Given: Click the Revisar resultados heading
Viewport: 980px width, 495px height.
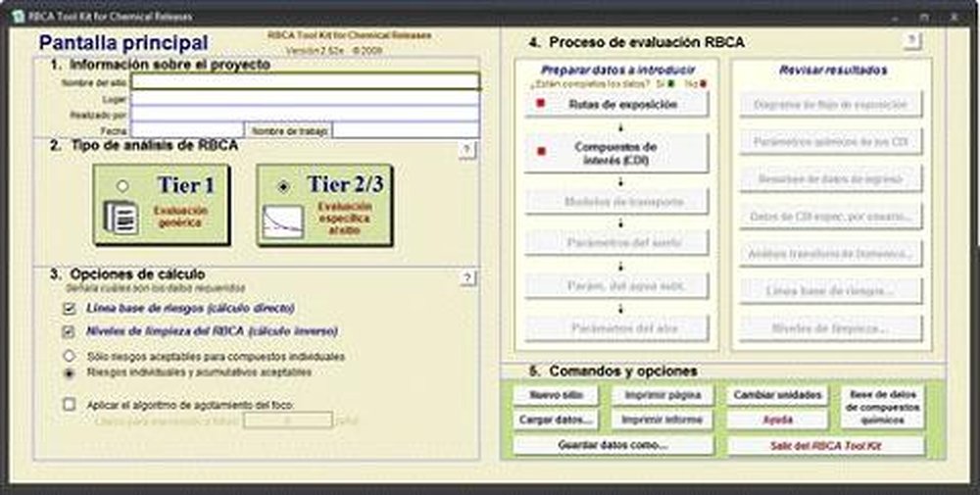Looking at the screenshot, I should [x=833, y=70].
